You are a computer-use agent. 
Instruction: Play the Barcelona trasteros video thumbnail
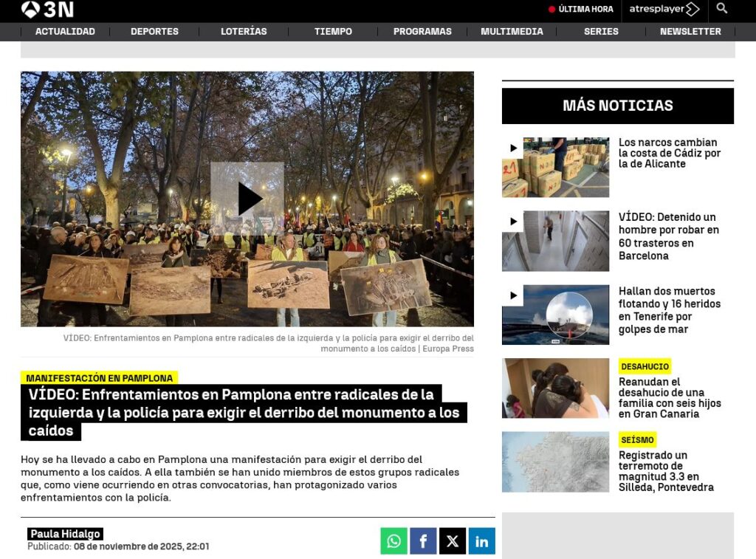click(x=555, y=241)
